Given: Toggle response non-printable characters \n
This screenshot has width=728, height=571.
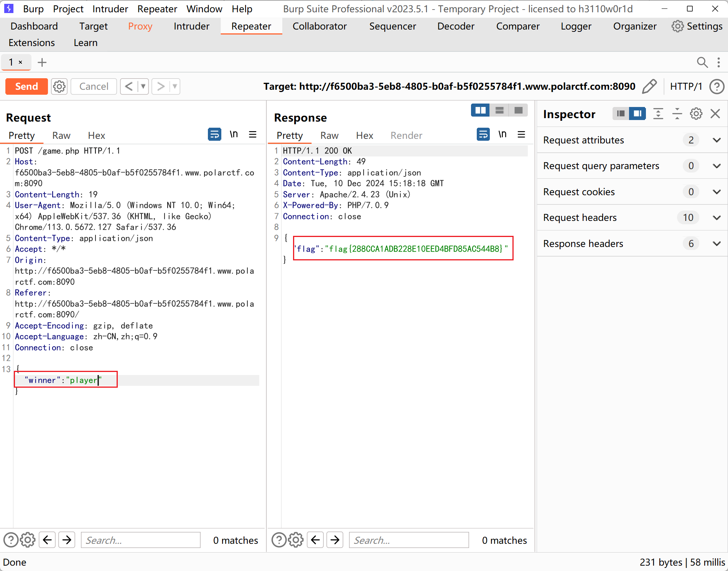Looking at the screenshot, I should pyautogui.click(x=502, y=134).
